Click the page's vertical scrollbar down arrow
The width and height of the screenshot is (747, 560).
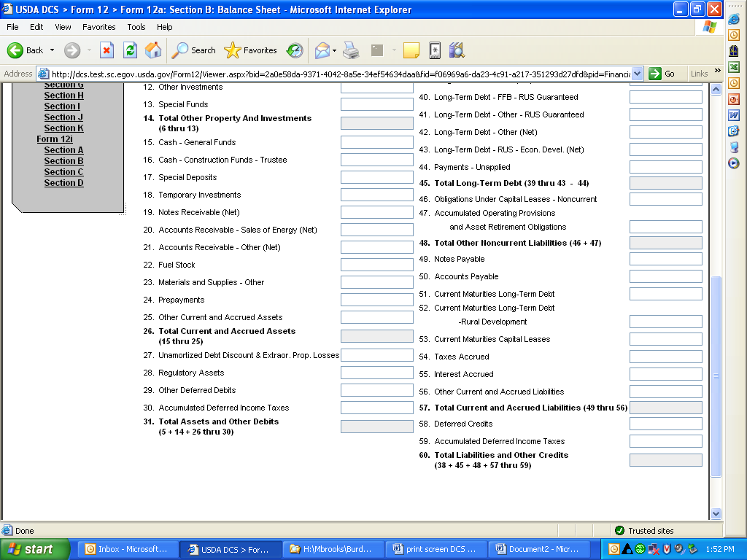(x=716, y=513)
